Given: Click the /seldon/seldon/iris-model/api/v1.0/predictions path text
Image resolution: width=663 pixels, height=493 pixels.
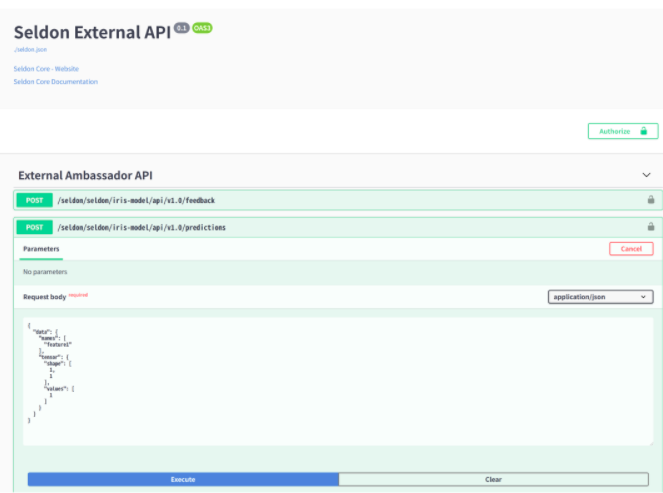Looking at the screenshot, I should pyautogui.click(x=142, y=227).
